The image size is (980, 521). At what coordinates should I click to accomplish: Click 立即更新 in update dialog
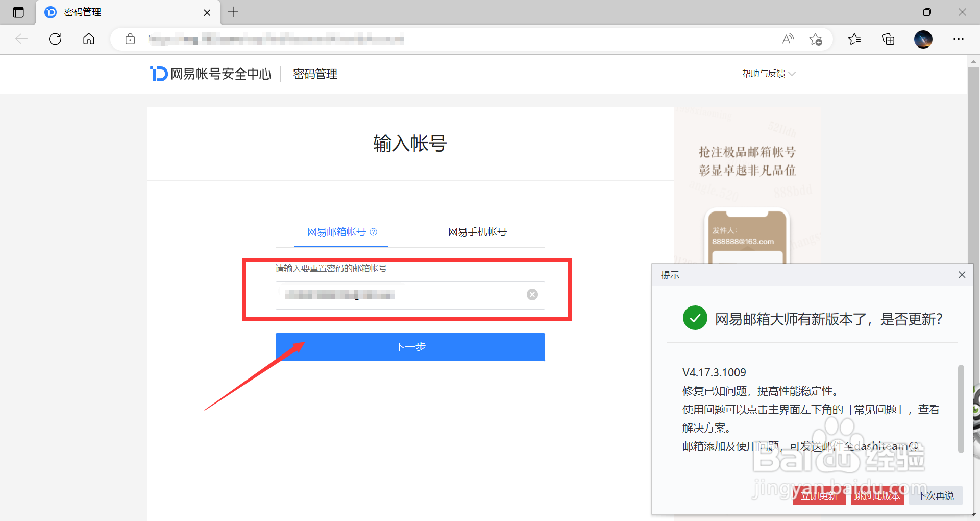point(819,495)
